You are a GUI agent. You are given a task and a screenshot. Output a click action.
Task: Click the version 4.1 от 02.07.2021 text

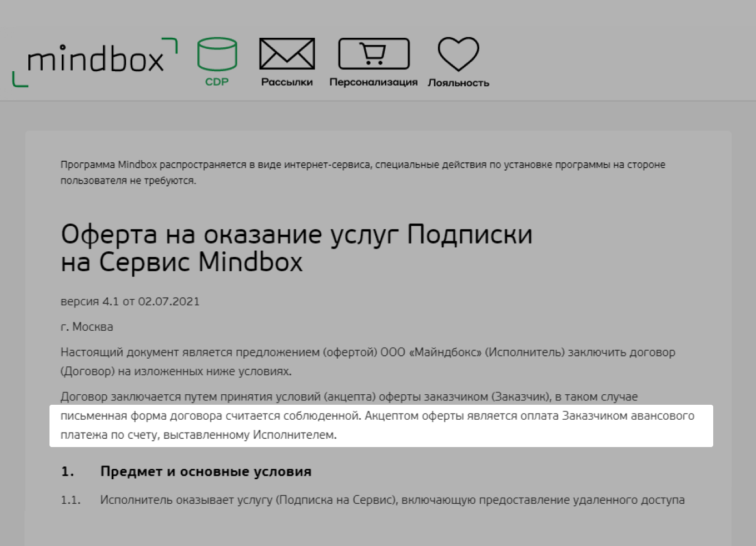pos(130,301)
